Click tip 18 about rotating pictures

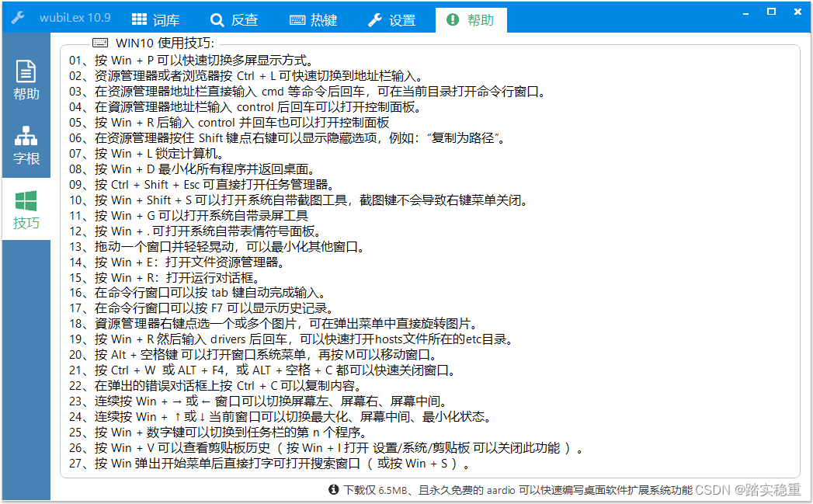click(x=273, y=324)
